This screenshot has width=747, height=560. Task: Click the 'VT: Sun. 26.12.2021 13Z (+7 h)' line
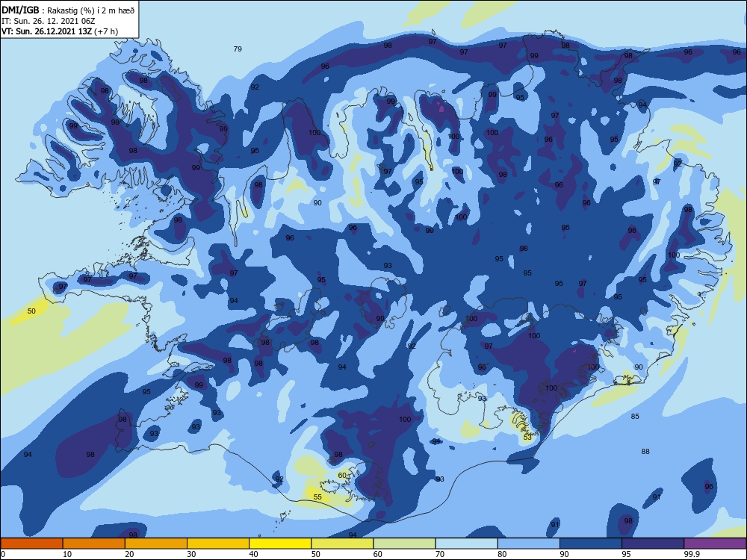point(60,31)
